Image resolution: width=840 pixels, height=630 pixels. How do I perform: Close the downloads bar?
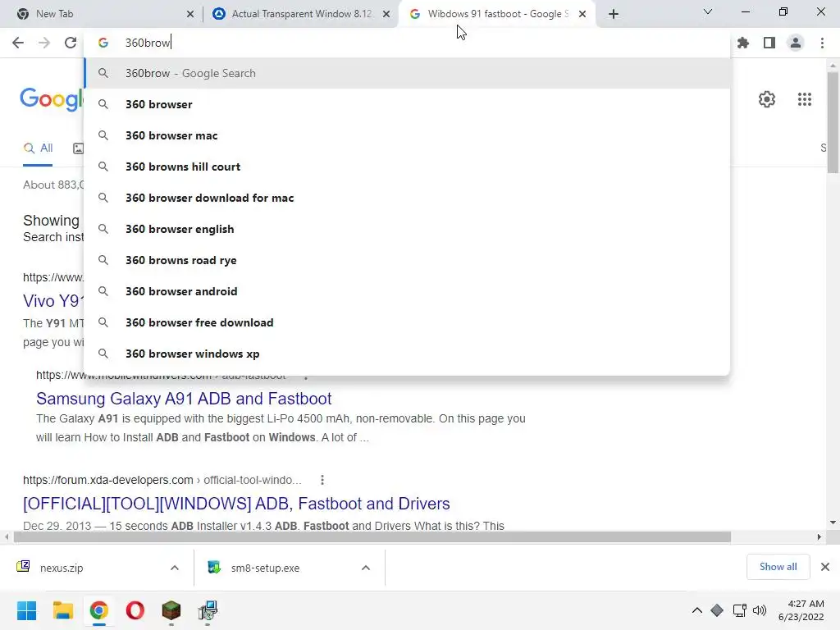coord(825,567)
